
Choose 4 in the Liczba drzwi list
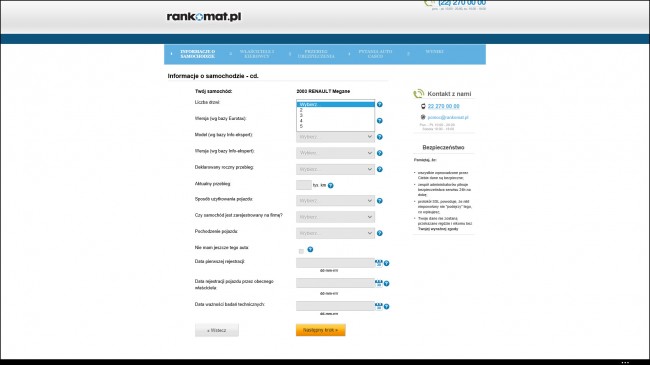point(335,121)
